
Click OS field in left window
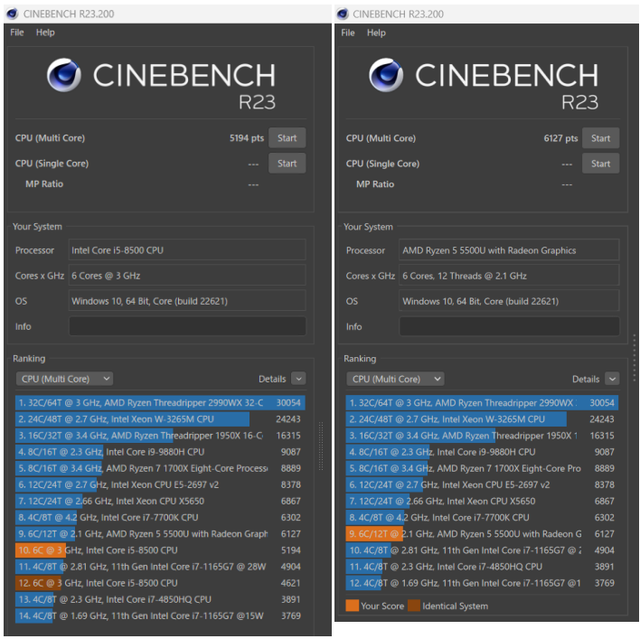tap(187, 301)
